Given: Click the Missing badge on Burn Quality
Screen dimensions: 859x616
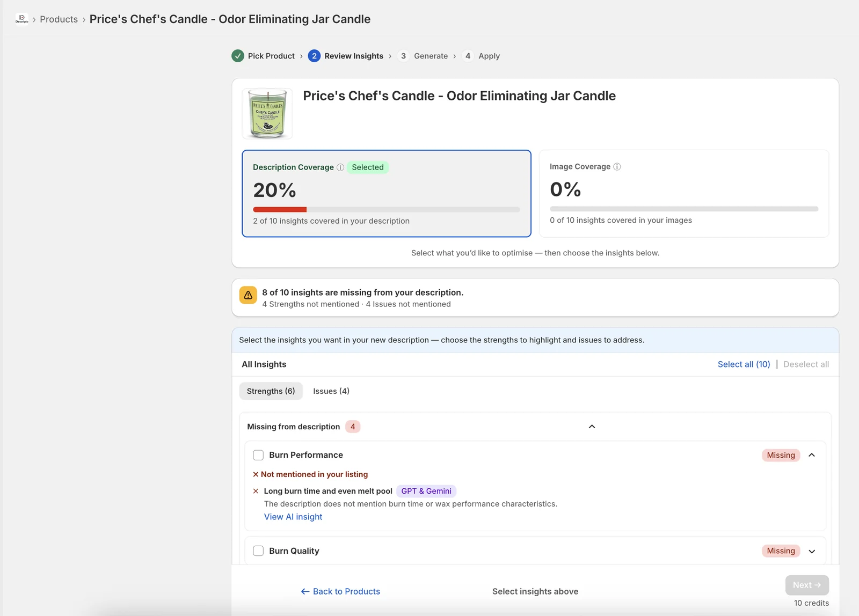Looking at the screenshot, I should 781,551.
